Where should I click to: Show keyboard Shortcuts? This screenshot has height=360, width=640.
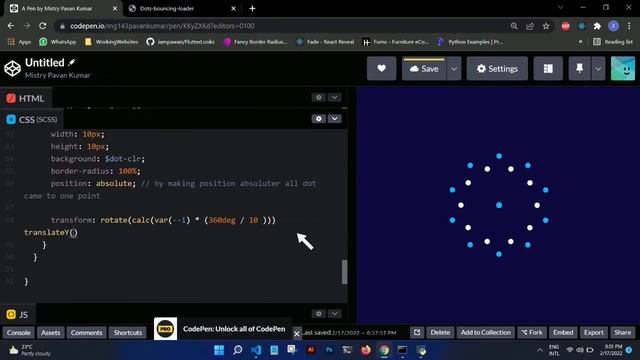click(x=128, y=333)
